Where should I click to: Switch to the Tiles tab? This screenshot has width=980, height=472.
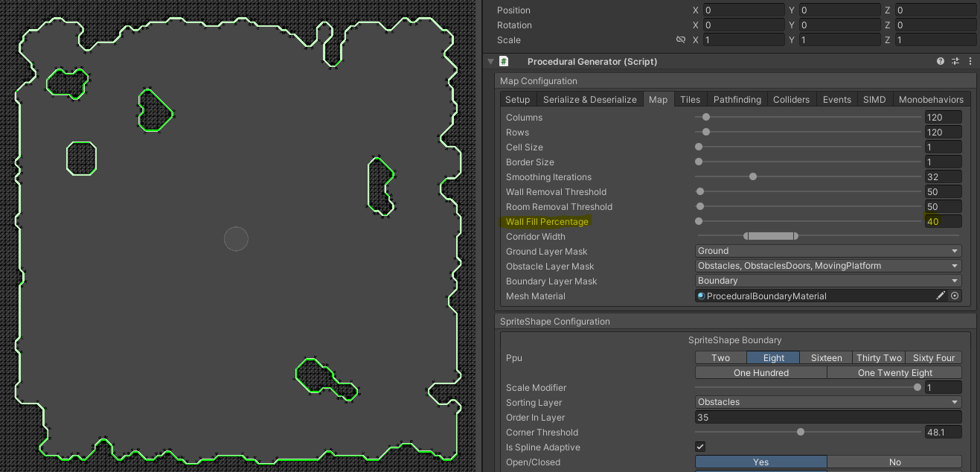click(x=691, y=98)
